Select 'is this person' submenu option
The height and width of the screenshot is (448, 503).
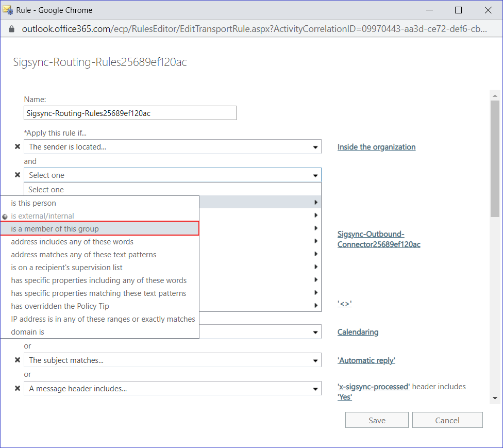pyautogui.click(x=99, y=203)
